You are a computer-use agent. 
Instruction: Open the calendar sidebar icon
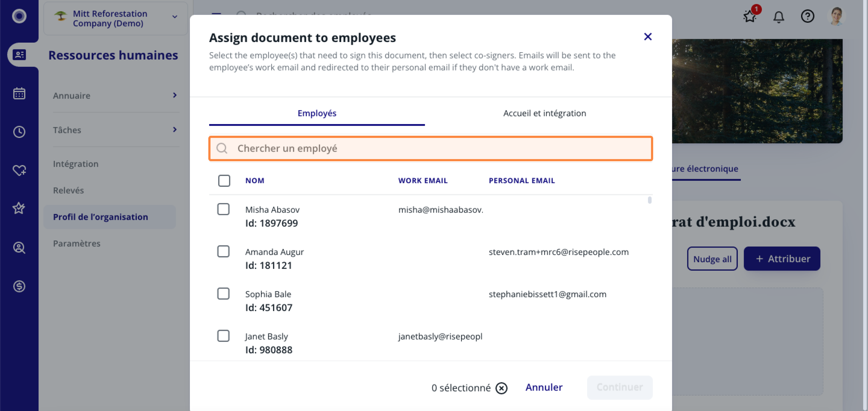point(19,93)
